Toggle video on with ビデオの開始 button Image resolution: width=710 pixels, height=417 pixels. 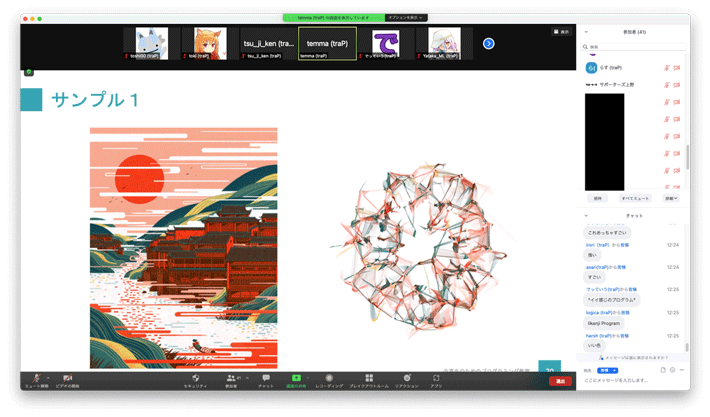(x=67, y=379)
